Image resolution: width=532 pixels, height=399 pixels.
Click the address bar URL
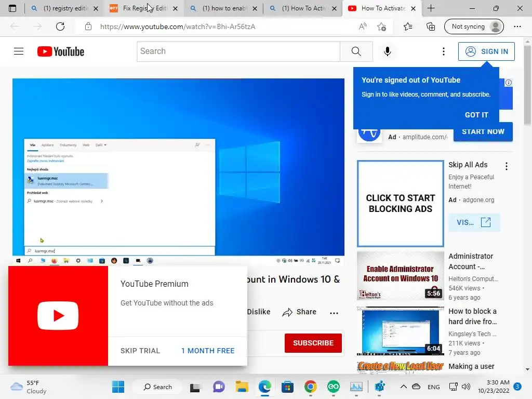pos(178,26)
